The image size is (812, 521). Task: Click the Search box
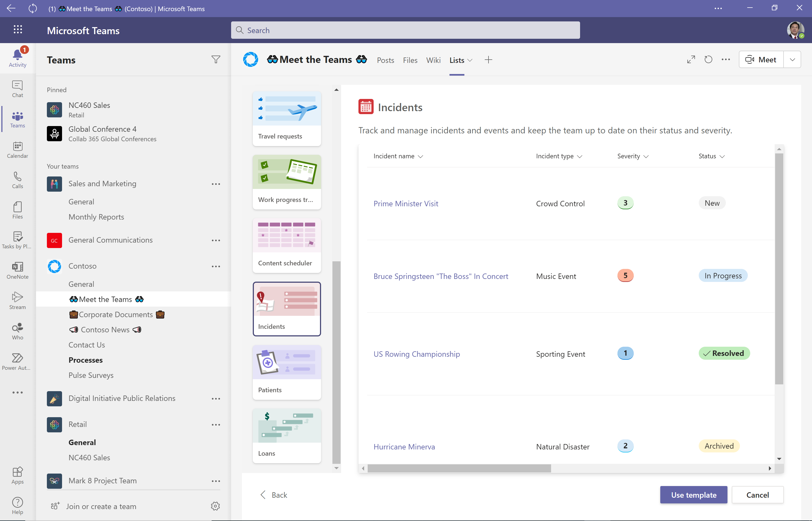tap(405, 30)
